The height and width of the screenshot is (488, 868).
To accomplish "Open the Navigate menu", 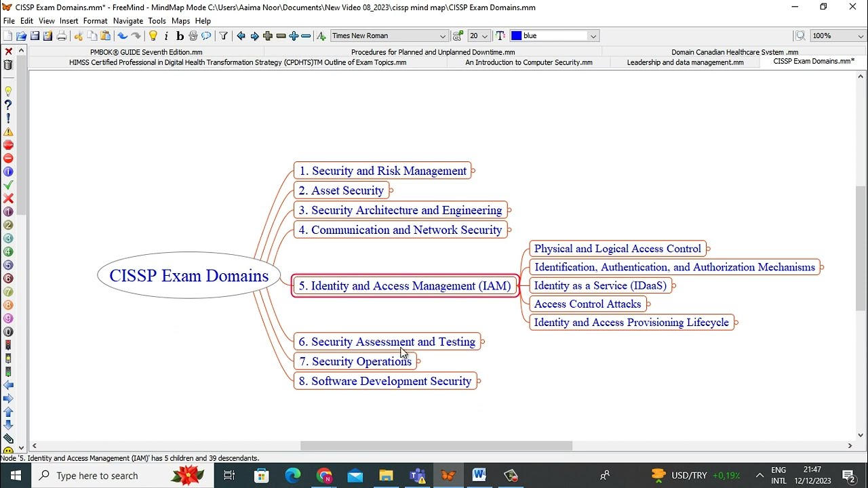I will 128,21.
